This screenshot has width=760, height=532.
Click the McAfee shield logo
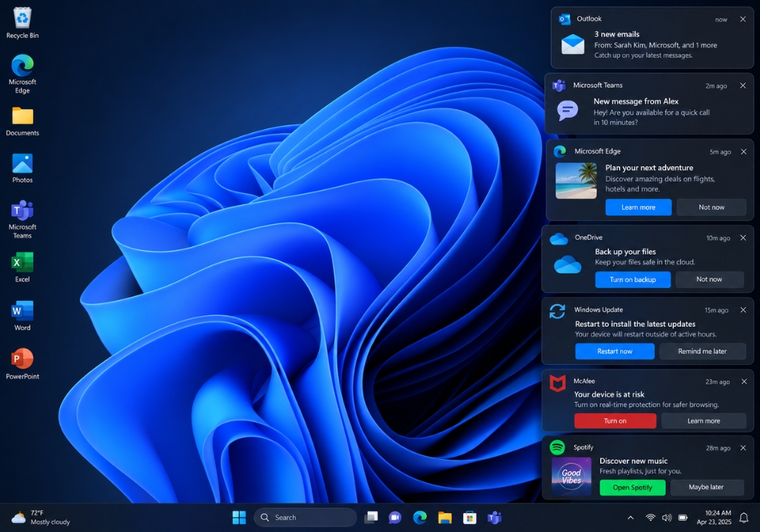point(557,383)
